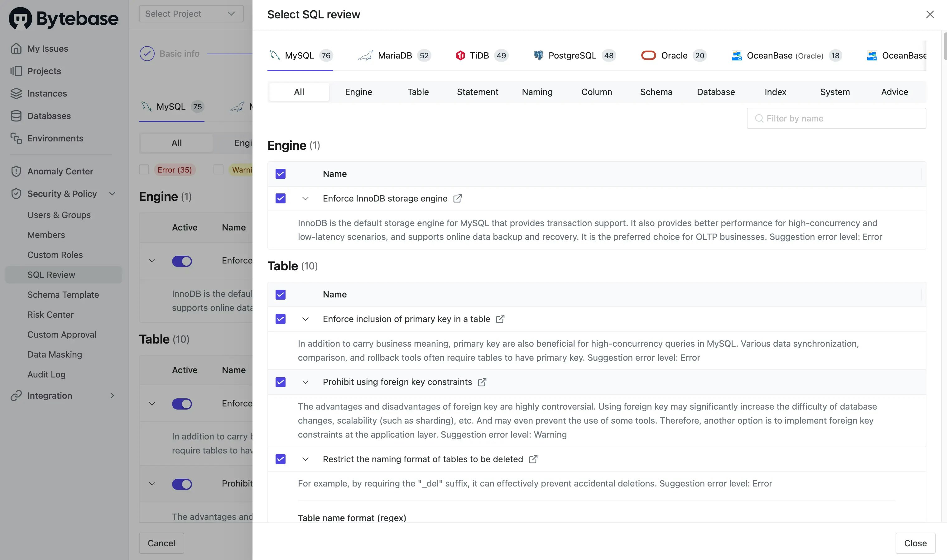
Task: Switch to the Statement rules tab
Action: coord(477,92)
